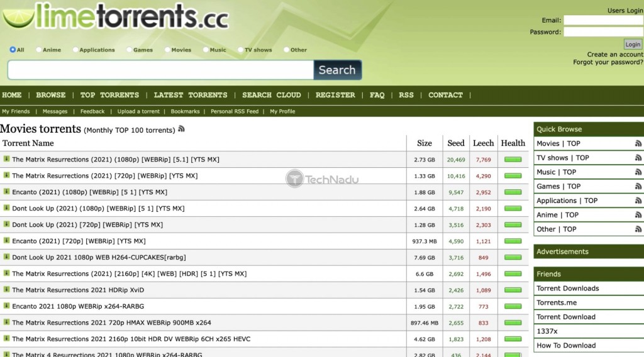644x357 pixels.
Task: Click download icon for Encanto 1080p x264-RARBG
Action: tap(6, 305)
